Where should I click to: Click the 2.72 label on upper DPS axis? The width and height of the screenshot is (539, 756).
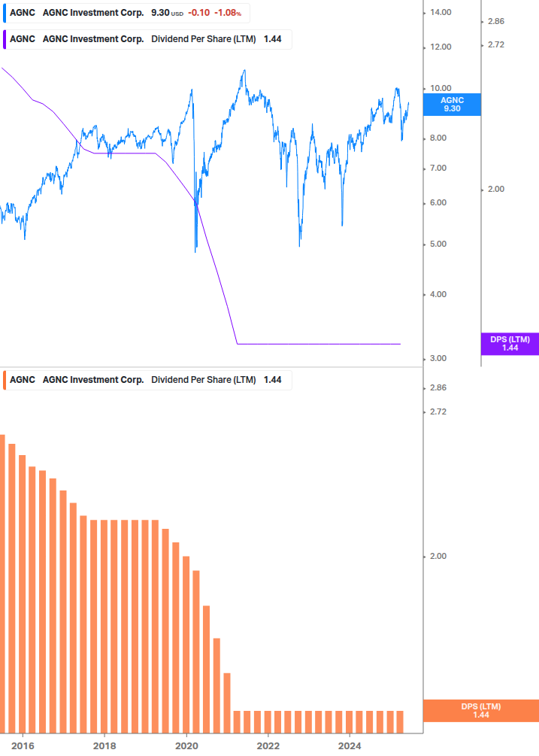coord(495,45)
